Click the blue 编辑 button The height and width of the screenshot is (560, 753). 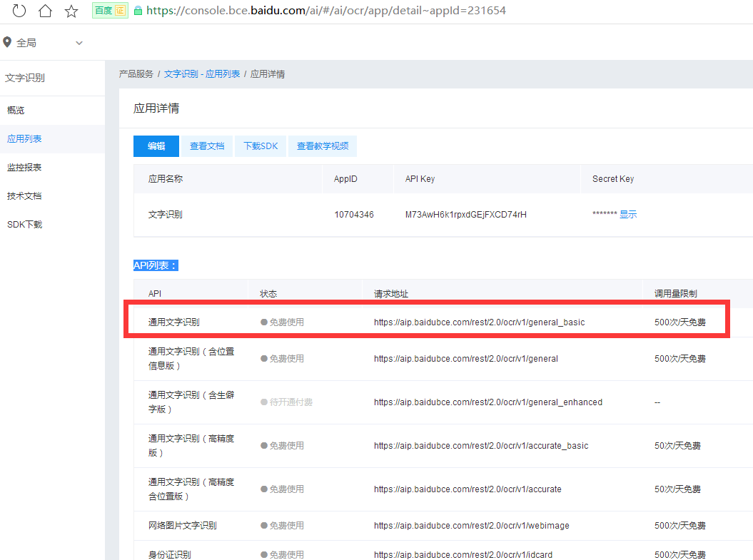click(156, 146)
